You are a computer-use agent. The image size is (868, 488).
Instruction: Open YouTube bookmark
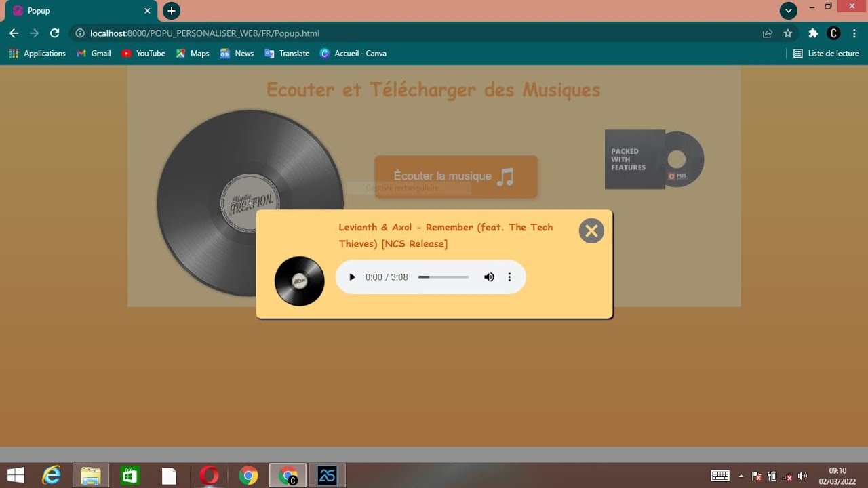click(143, 53)
